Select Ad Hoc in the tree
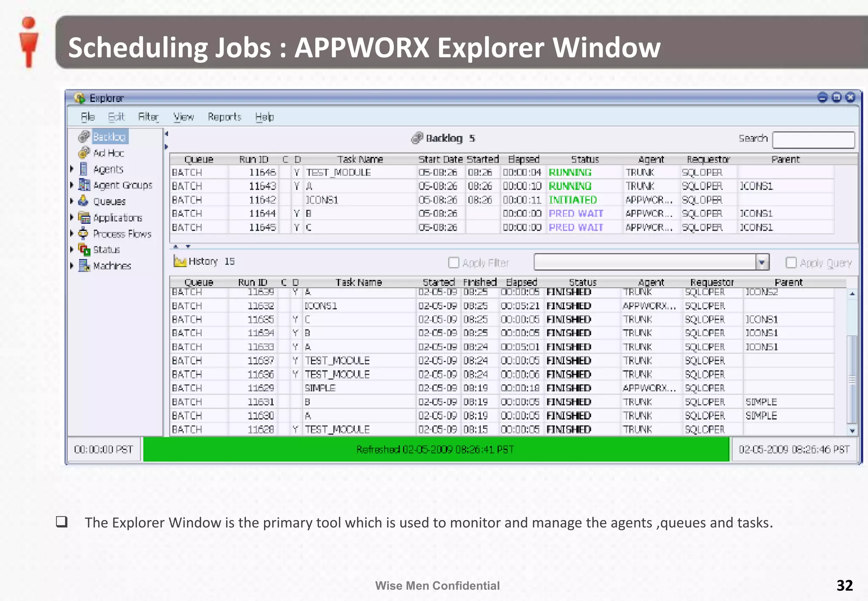 (108, 153)
